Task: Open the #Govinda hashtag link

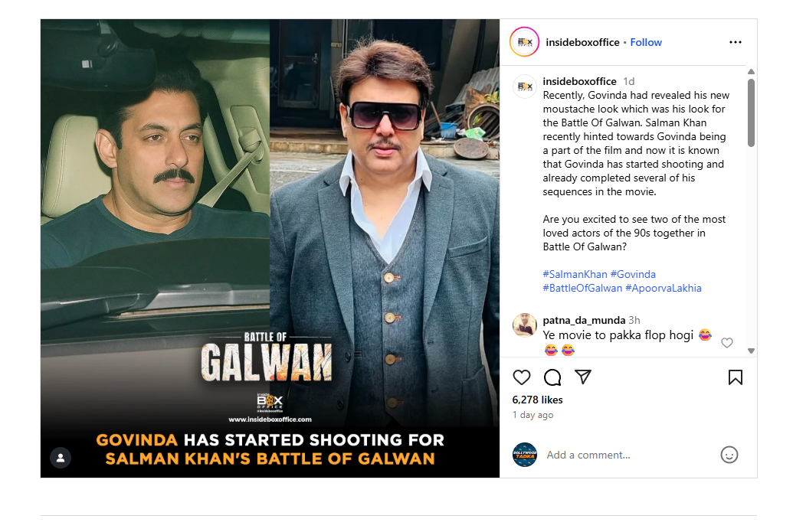Action: 633,274
